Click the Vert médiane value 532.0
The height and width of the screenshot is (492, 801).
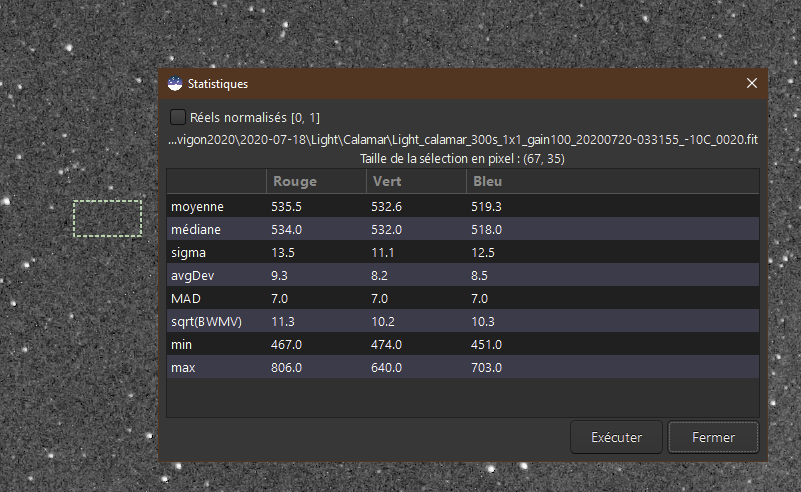[x=386, y=229]
